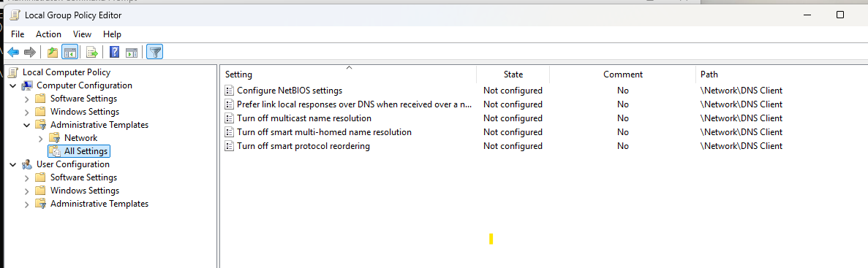
Task: Sort by the Comment column header
Action: coord(623,74)
